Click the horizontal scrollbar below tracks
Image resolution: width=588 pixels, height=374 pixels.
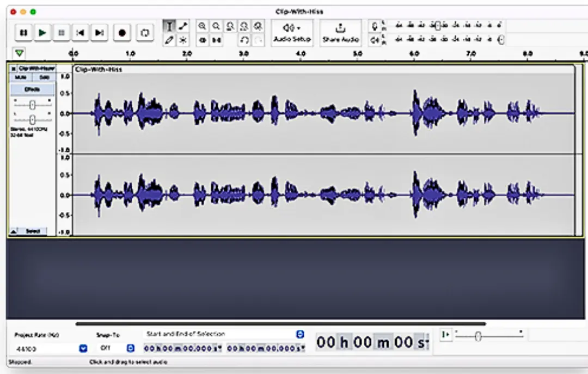(280, 323)
